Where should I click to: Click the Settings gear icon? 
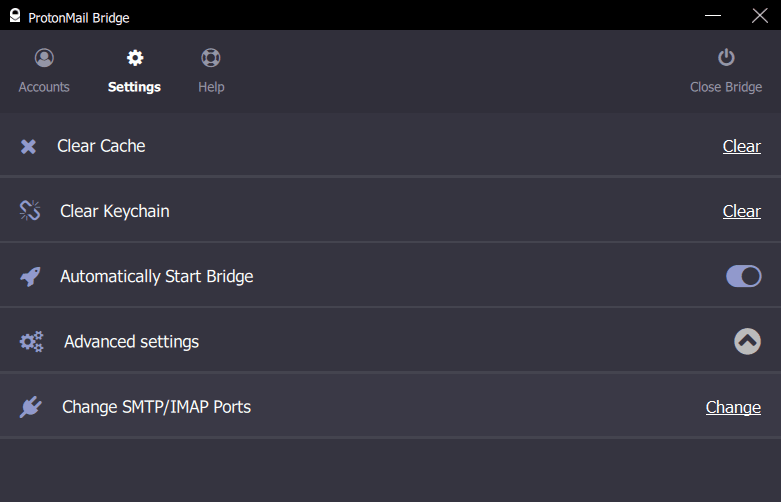point(134,58)
